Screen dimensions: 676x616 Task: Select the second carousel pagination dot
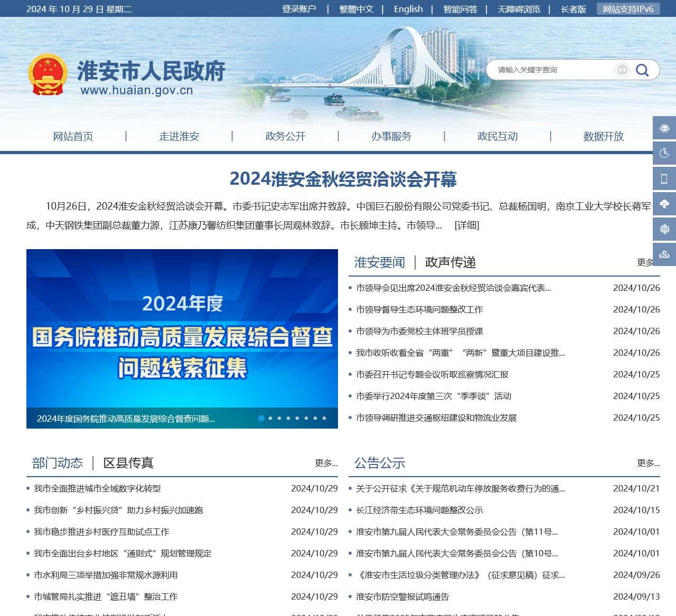pyautogui.click(x=270, y=418)
